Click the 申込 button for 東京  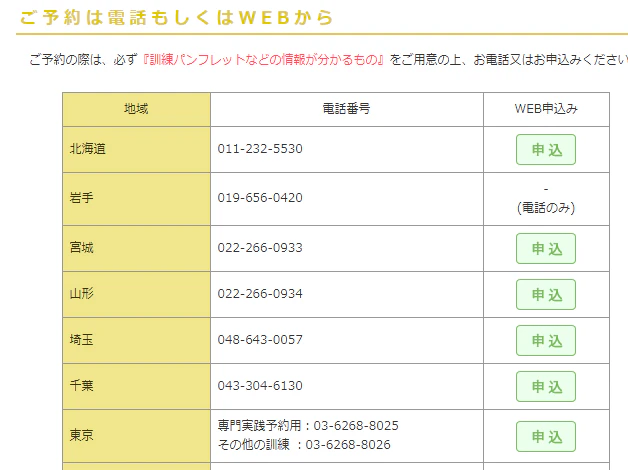pyautogui.click(x=545, y=436)
